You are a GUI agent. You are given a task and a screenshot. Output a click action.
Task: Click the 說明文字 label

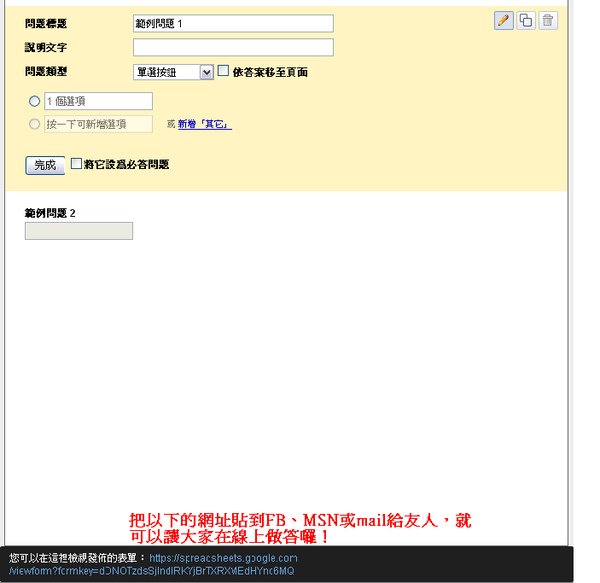point(46,47)
